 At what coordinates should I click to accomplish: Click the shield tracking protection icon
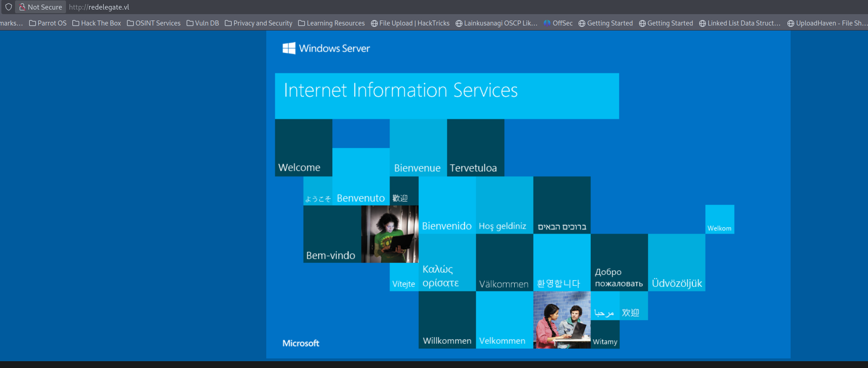(9, 7)
